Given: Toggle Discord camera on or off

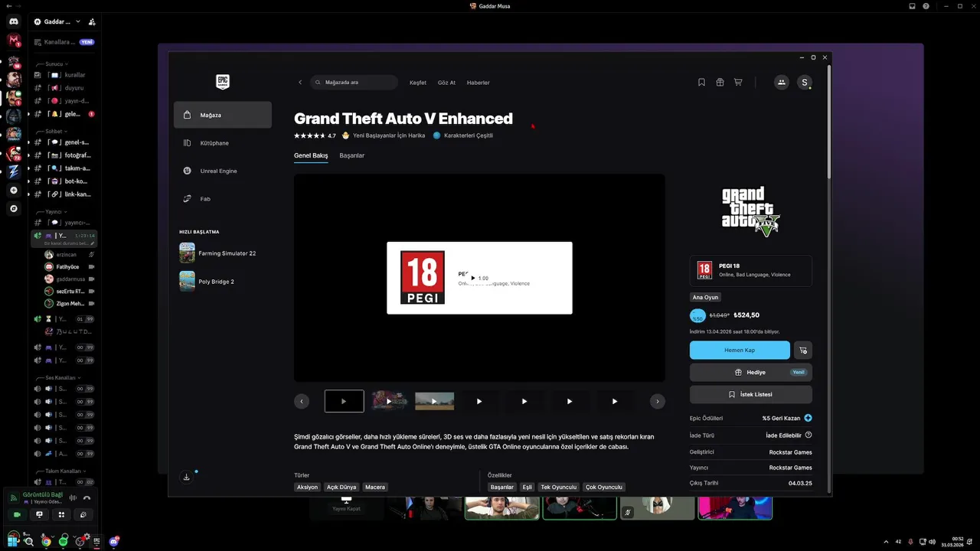Looking at the screenshot, I should 17,515.
